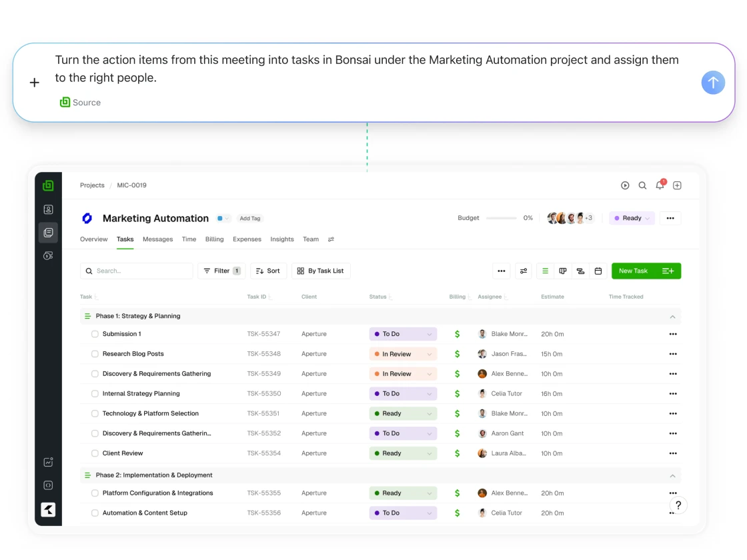Switch to the Messages tab

click(157, 239)
